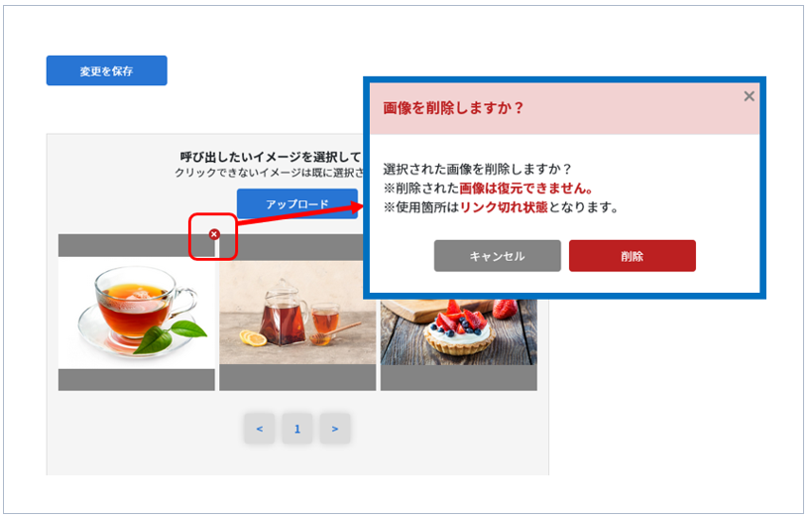This screenshot has width=812, height=519.
Task: Select the strawberry tart image
Action: [459, 331]
